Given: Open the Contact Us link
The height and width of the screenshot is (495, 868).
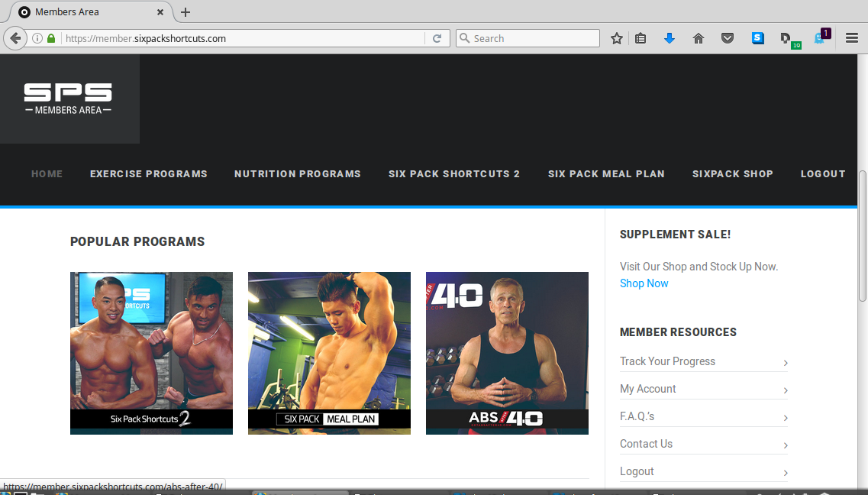Looking at the screenshot, I should tap(646, 444).
